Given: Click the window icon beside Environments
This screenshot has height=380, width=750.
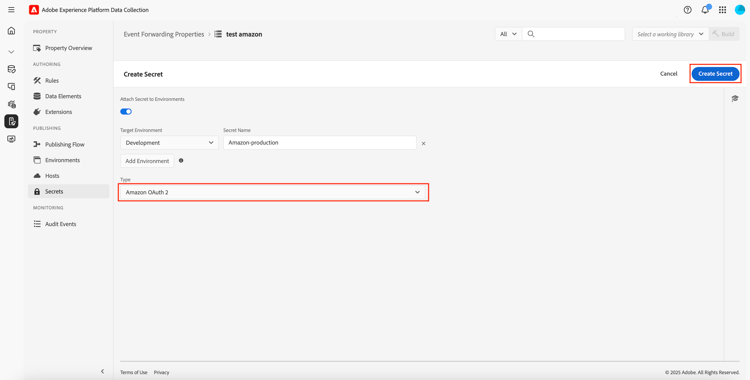Looking at the screenshot, I should point(37,160).
